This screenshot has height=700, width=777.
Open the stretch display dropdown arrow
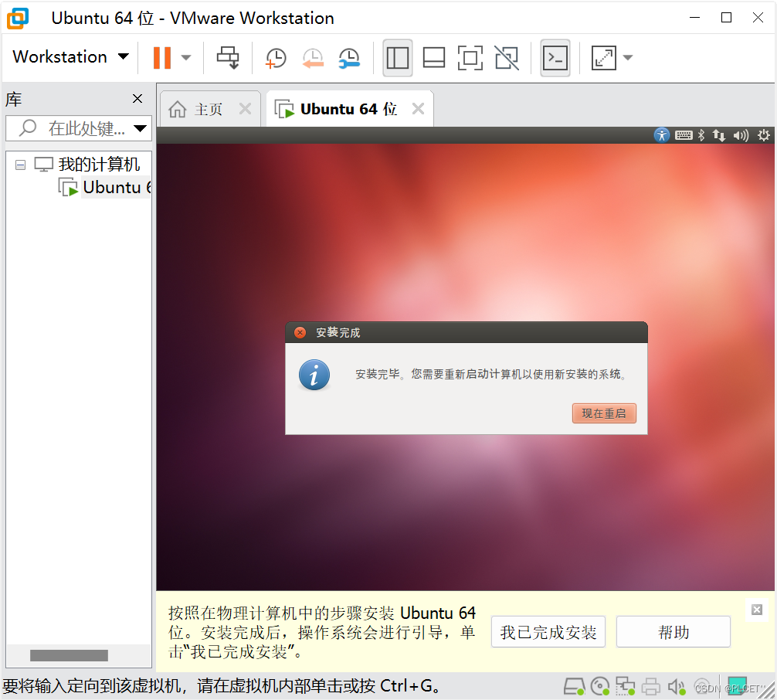tap(628, 57)
